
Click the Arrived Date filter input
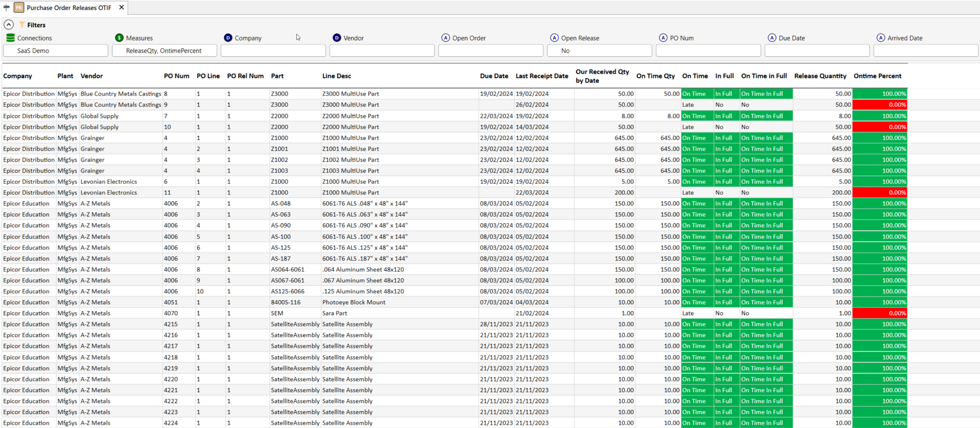point(926,51)
